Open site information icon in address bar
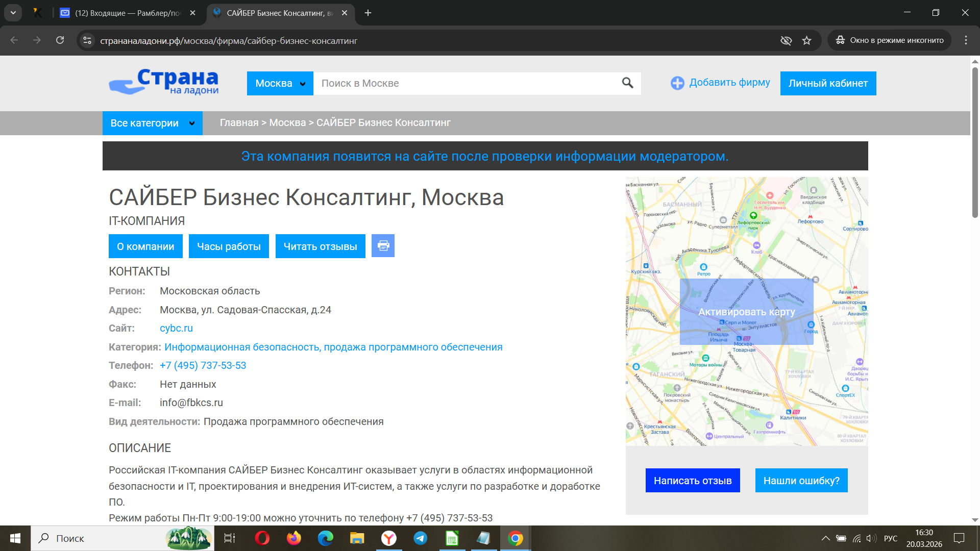Viewport: 980px width, 551px height. pyautogui.click(x=87, y=41)
